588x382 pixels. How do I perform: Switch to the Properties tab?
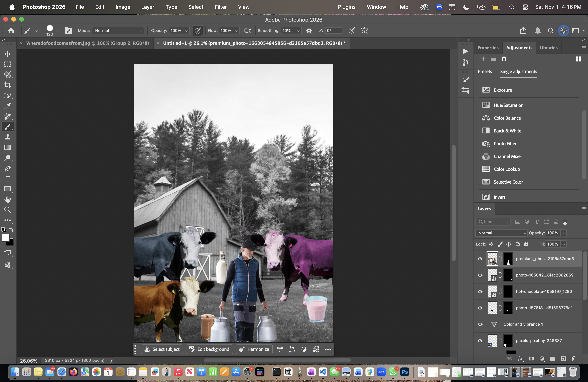[x=488, y=48]
